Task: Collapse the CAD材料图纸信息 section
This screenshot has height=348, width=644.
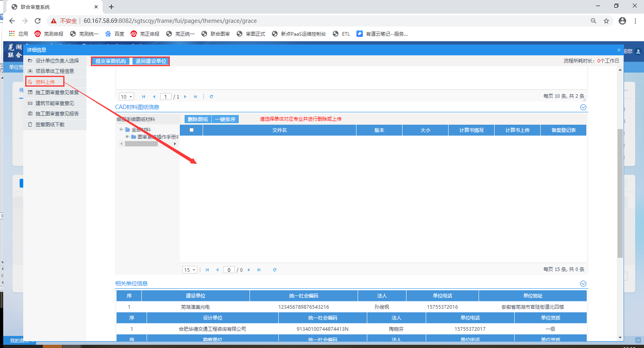Action: coord(583,107)
